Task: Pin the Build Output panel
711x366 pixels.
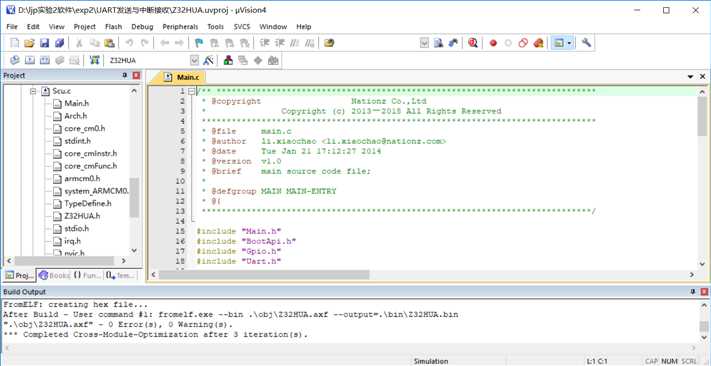Action: [x=693, y=292]
